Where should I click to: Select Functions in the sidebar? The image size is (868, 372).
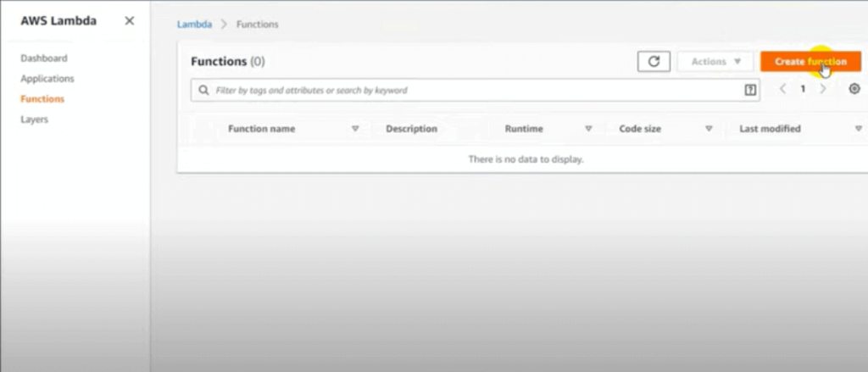[x=42, y=99]
